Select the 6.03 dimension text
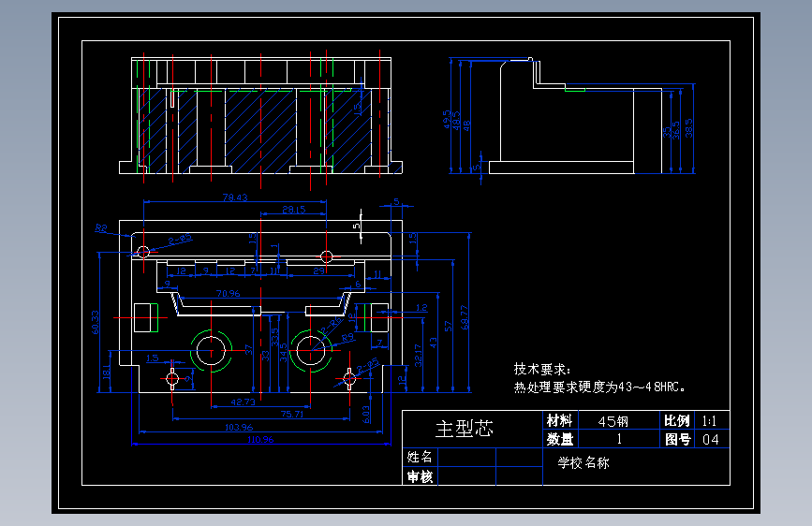The width and height of the screenshot is (812, 526). [366, 415]
